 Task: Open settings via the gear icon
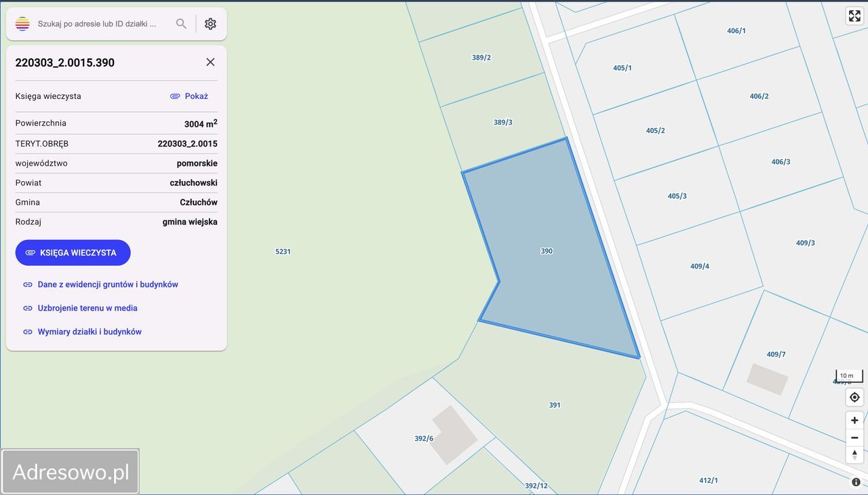click(210, 24)
